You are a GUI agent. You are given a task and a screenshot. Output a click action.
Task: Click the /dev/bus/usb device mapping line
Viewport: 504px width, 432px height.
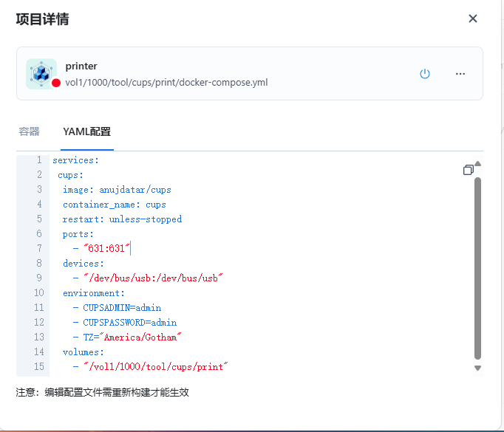149,278
